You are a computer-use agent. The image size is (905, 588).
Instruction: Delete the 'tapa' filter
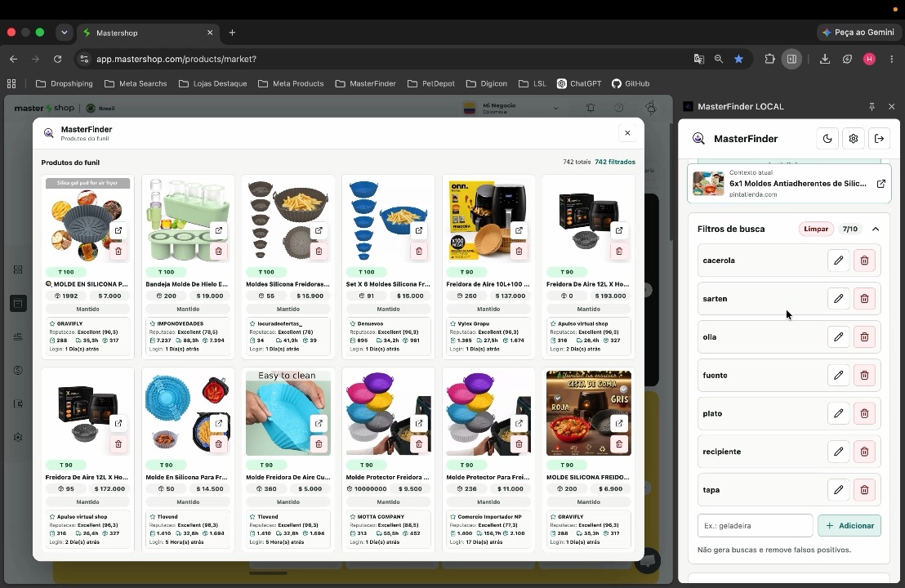(x=864, y=490)
